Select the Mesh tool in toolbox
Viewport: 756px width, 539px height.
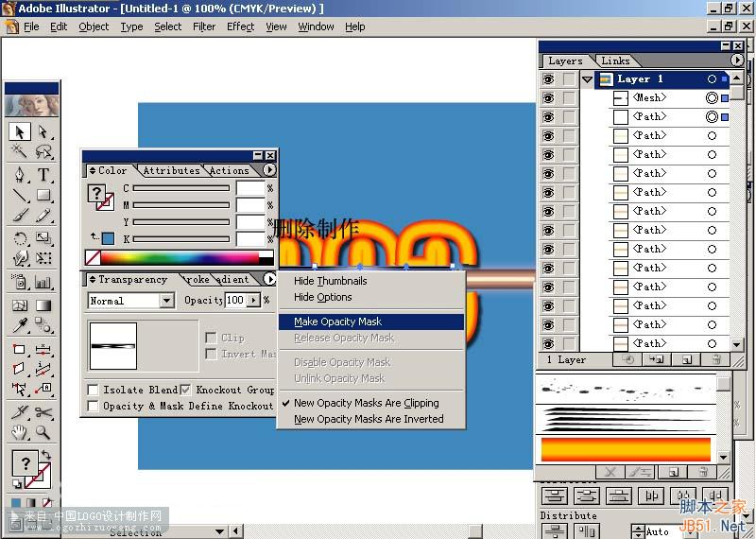coord(20,305)
